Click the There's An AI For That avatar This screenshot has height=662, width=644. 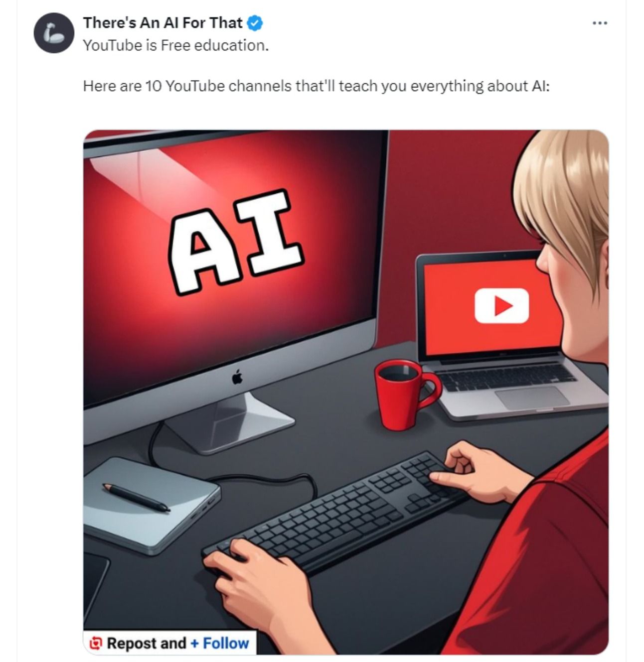pyautogui.click(x=54, y=33)
